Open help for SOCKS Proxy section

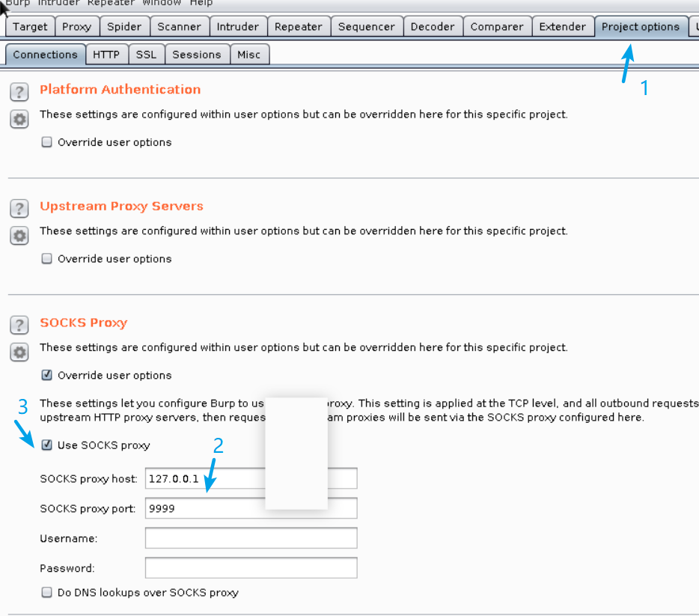coord(19,325)
